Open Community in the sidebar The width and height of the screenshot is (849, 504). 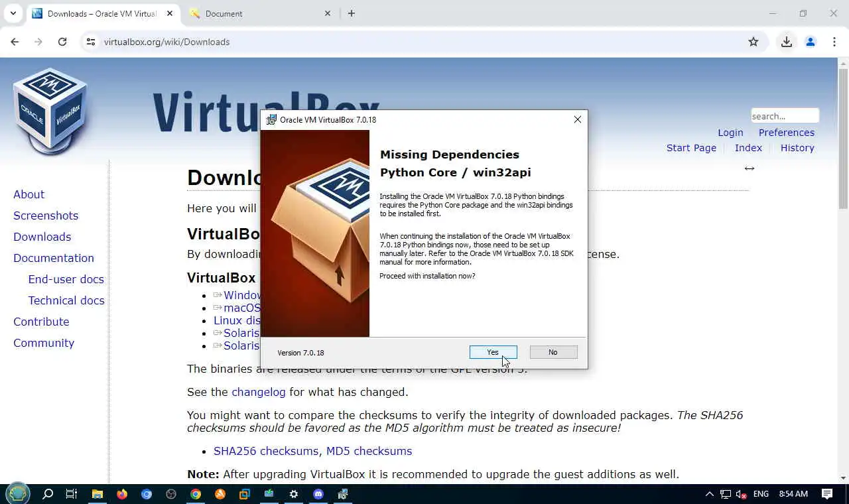click(44, 343)
